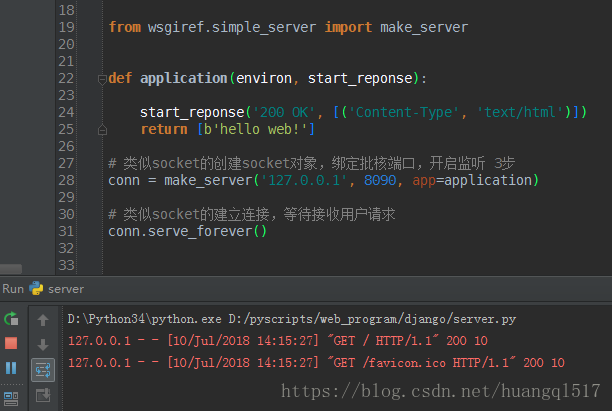Click the app keyword argument

tap(424, 181)
